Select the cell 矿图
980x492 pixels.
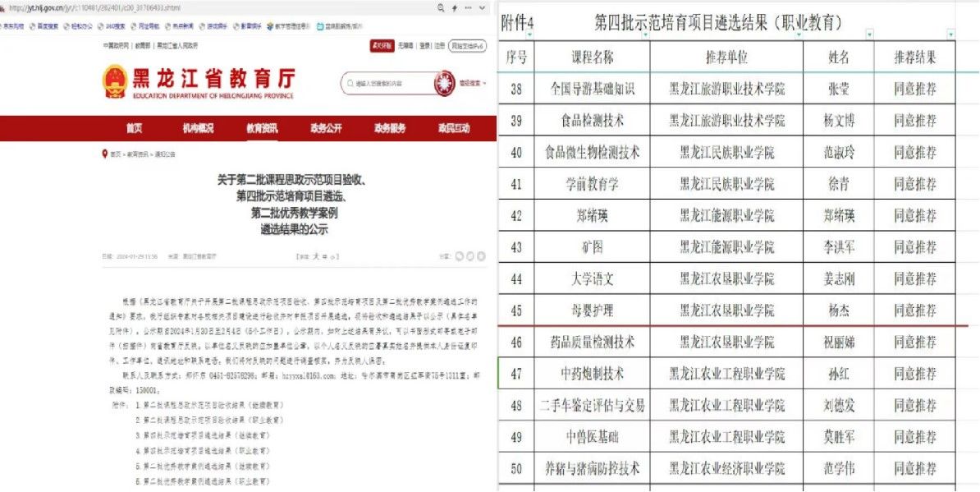[x=593, y=247]
